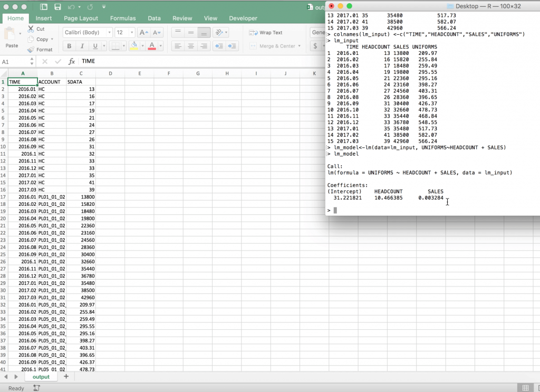Click the accessibility icon beside Ready in status bar
The width and height of the screenshot is (540, 392).
[36, 388]
